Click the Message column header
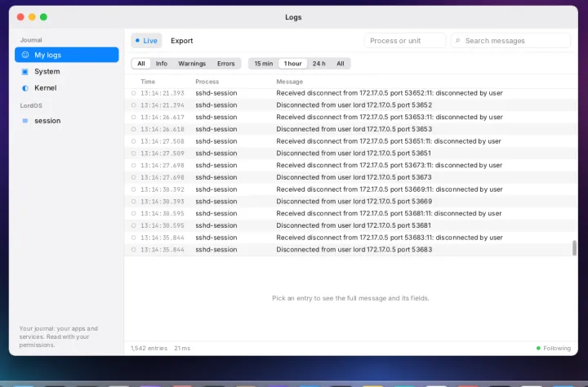 pyautogui.click(x=289, y=82)
